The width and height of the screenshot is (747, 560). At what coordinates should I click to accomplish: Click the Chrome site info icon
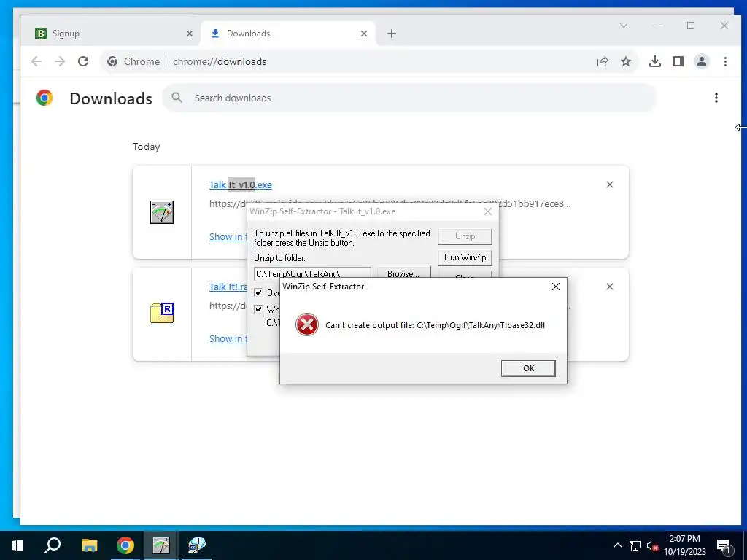[112, 61]
